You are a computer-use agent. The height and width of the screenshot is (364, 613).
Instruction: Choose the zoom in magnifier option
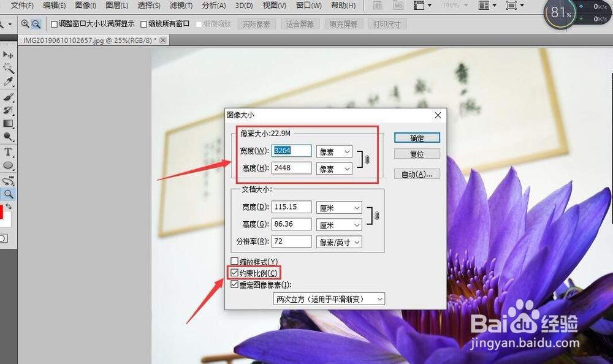coord(25,24)
